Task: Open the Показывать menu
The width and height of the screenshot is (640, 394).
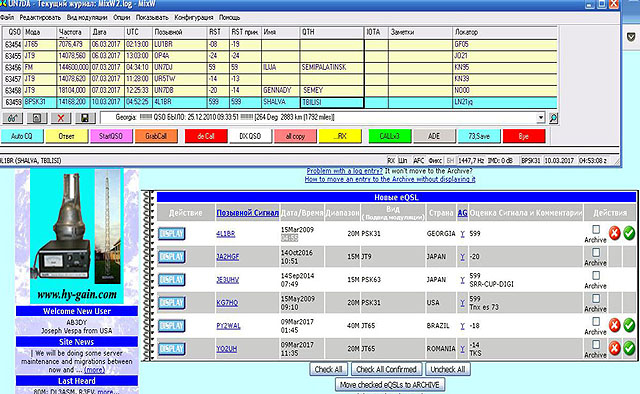Action: click(152, 18)
